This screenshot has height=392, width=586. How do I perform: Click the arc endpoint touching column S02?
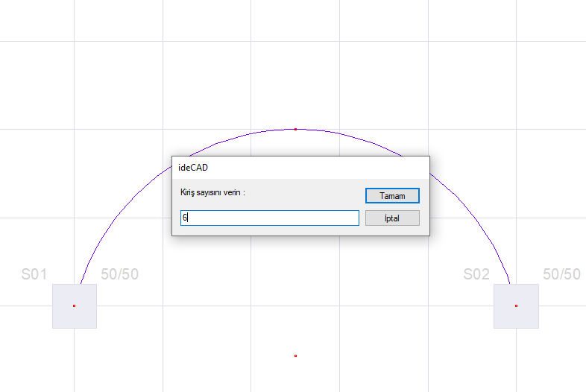511,284
